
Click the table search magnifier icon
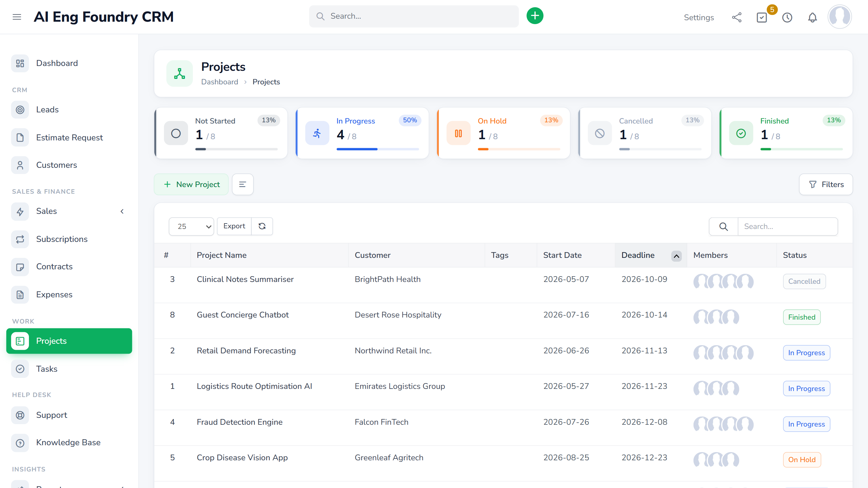point(723,226)
